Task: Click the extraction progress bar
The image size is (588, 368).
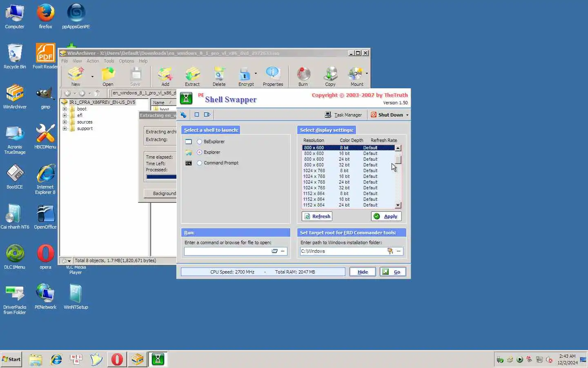Action: coord(162,177)
